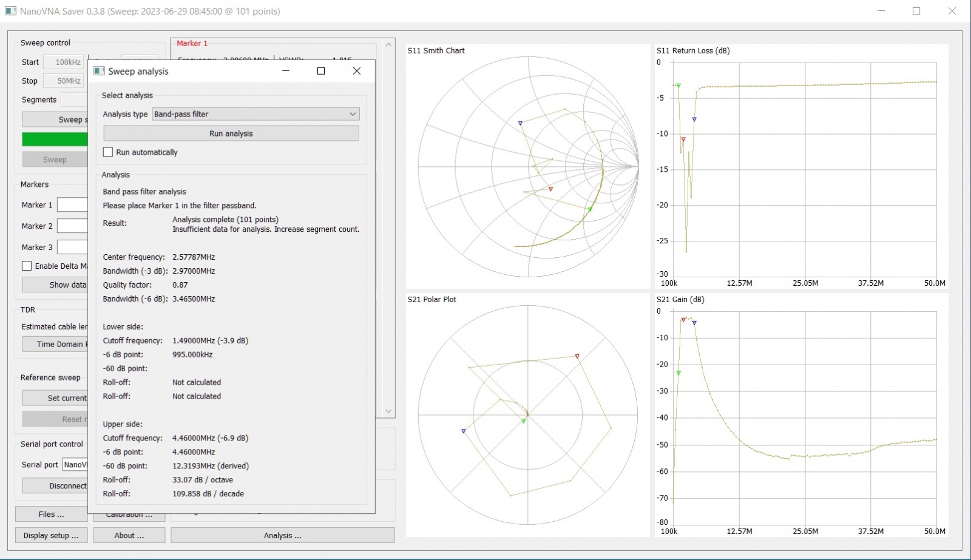Enable the Run automatically checkbox
971x560 pixels.
tap(108, 152)
